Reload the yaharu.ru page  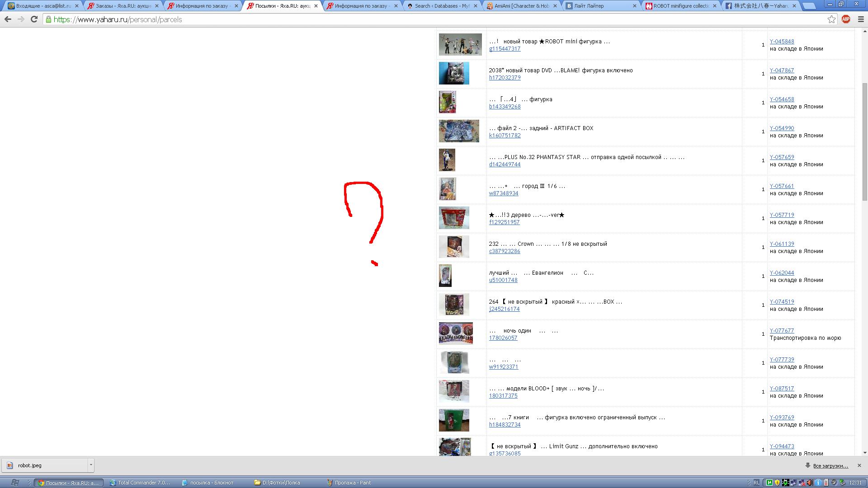(34, 19)
